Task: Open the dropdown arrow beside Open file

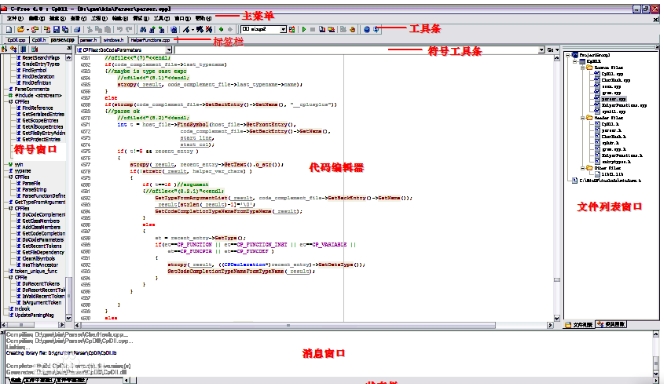Action: click(28, 30)
